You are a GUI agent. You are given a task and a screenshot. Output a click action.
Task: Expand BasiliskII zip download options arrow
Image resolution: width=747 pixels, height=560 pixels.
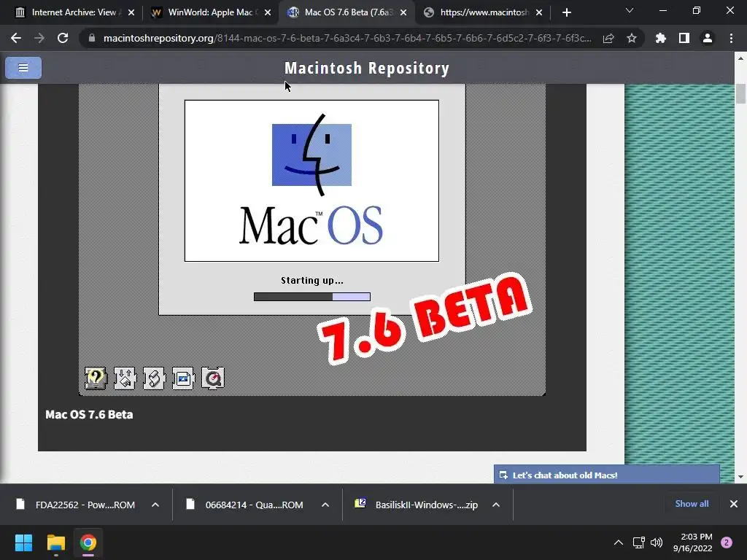(x=496, y=505)
